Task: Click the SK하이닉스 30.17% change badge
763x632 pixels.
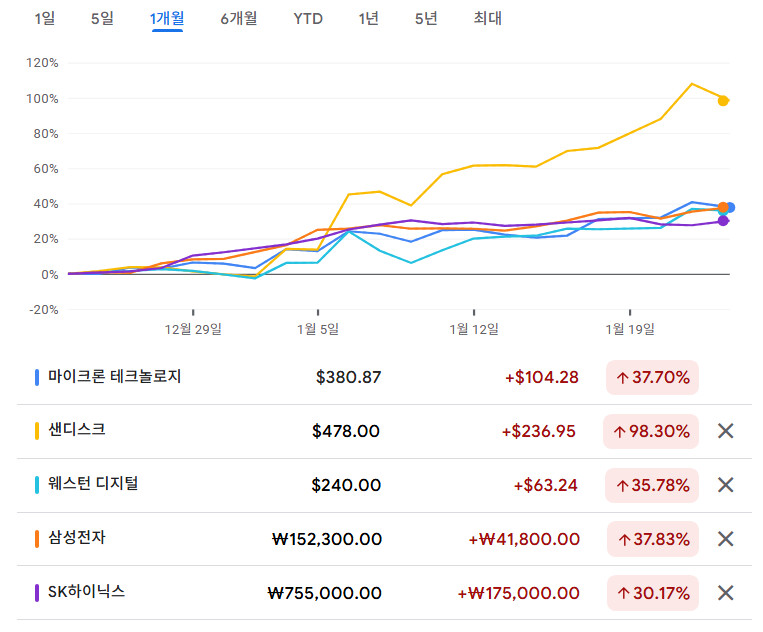Action: 652,593
